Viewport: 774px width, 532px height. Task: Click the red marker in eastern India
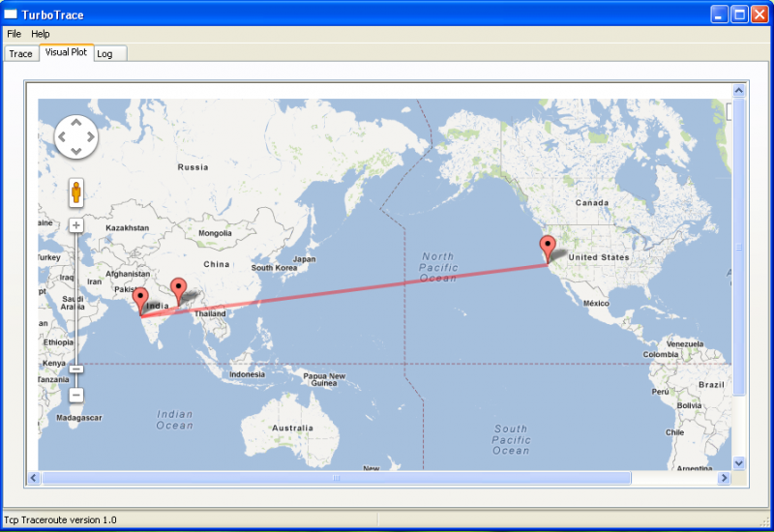pos(178,291)
